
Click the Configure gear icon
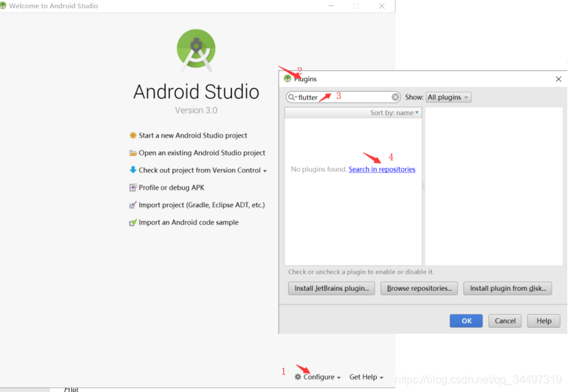coord(298,377)
